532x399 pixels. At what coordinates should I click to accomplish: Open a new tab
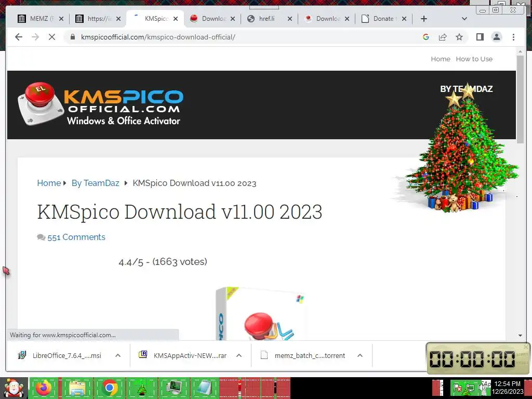click(x=424, y=19)
